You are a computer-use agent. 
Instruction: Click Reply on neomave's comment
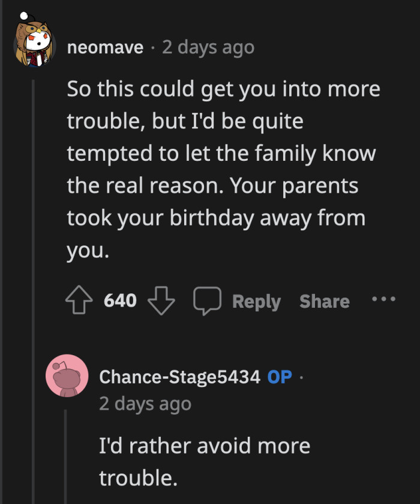(256, 301)
